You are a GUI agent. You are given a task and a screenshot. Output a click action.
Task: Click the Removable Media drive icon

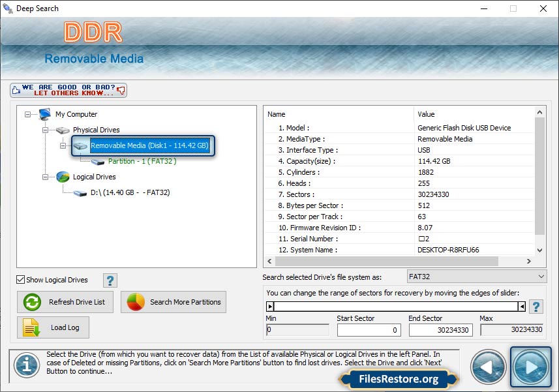click(81, 145)
